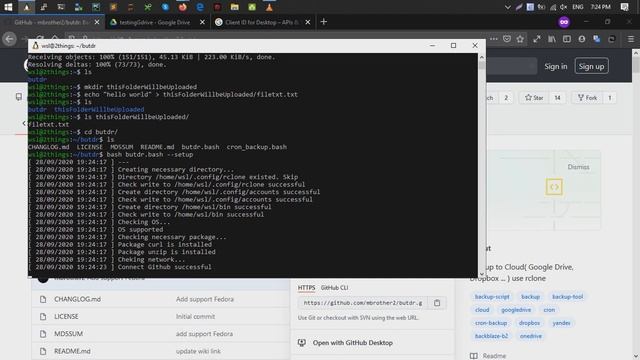Launch Microsoft Edge from the taskbar
Screen dimensions: 640x360
pyautogui.click(x=200, y=7)
